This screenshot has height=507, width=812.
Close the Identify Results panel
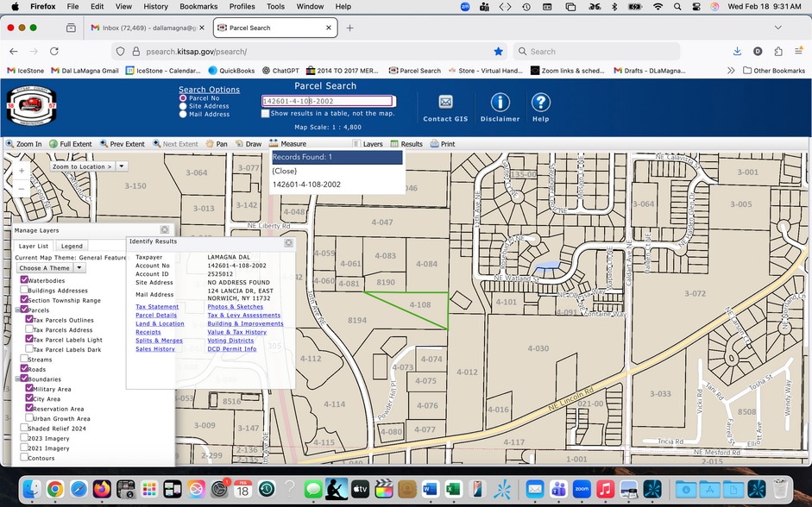coord(288,242)
